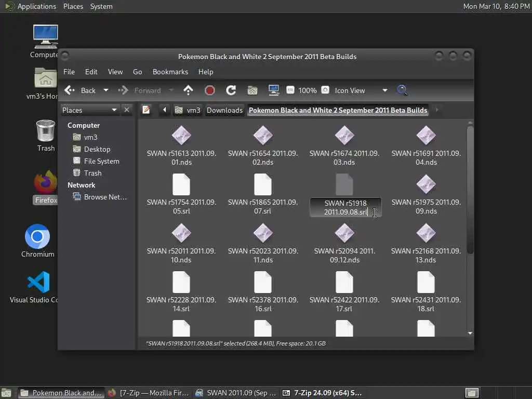Open the Home folder toolbar icon

click(252, 90)
